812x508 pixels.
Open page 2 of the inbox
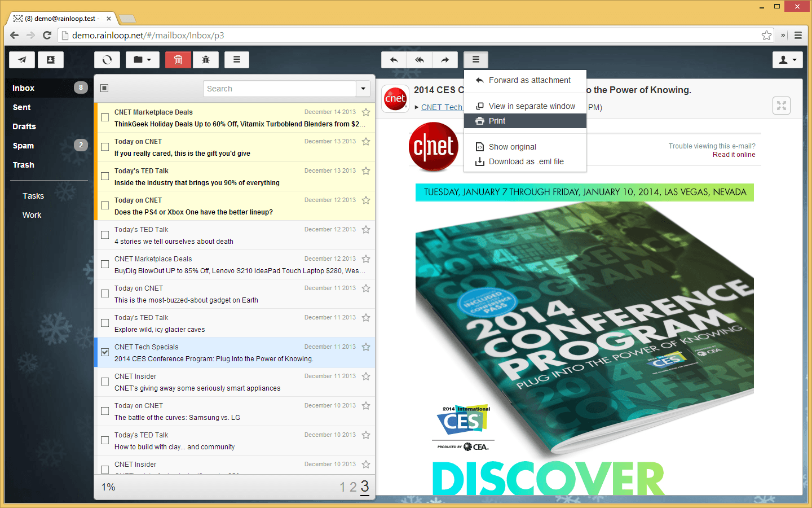[x=354, y=487]
